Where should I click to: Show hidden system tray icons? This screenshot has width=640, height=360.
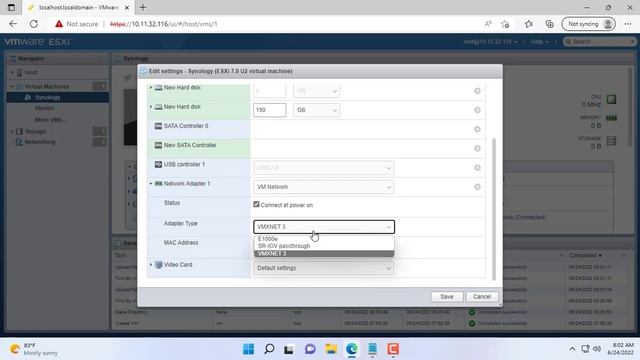coord(572,349)
